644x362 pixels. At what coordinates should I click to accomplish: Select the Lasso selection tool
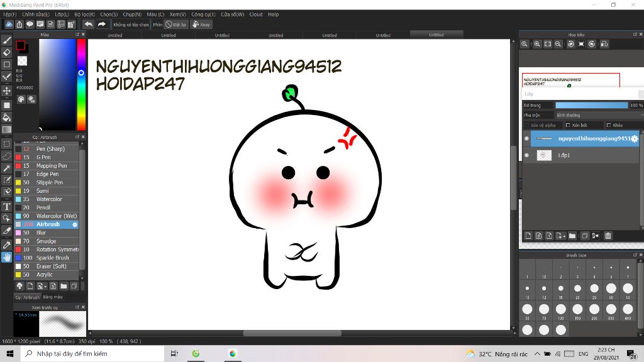tap(6, 156)
